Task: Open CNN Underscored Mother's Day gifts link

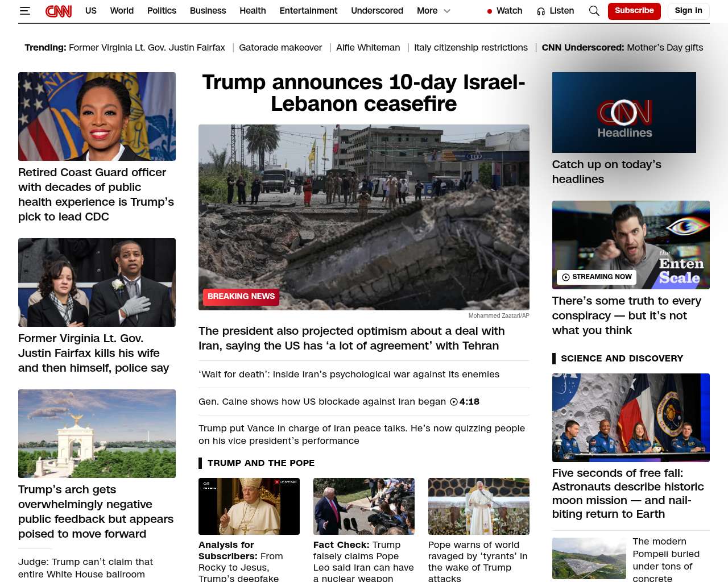Action: (x=622, y=48)
